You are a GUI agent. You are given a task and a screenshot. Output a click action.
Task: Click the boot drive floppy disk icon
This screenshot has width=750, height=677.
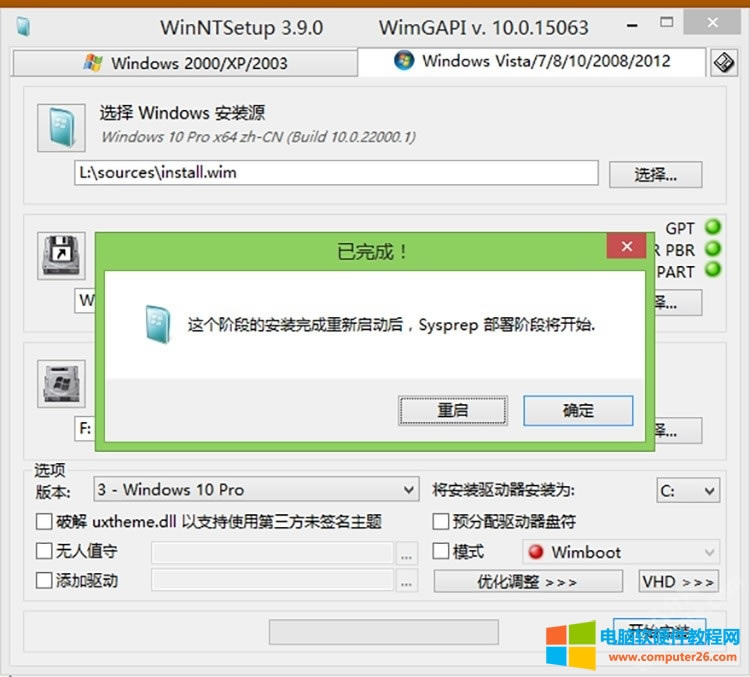point(61,255)
